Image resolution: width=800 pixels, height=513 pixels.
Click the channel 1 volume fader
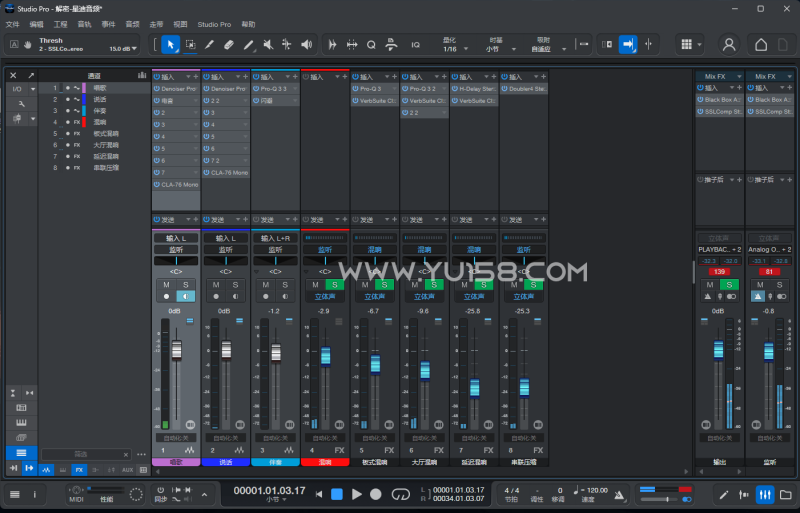tap(177, 351)
